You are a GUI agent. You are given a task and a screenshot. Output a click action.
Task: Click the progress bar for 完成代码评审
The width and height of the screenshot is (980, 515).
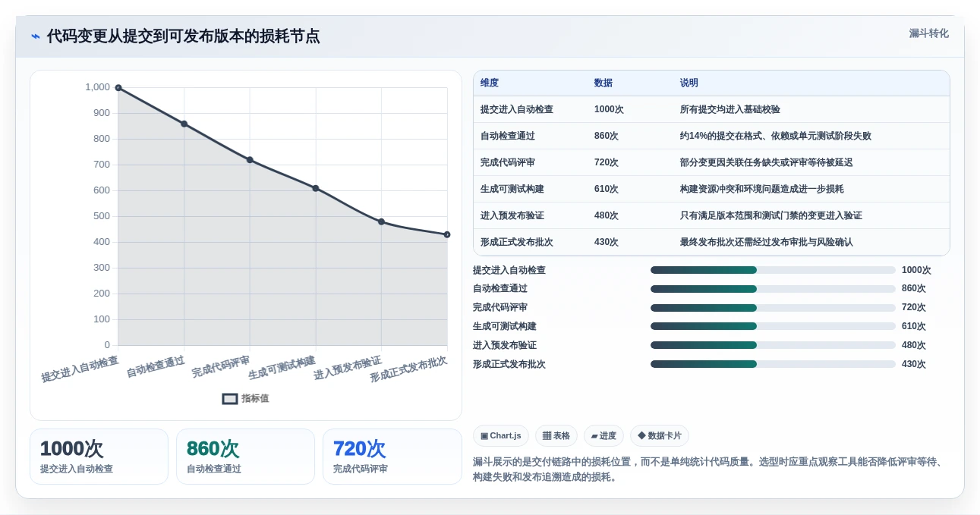coord(773,308)
